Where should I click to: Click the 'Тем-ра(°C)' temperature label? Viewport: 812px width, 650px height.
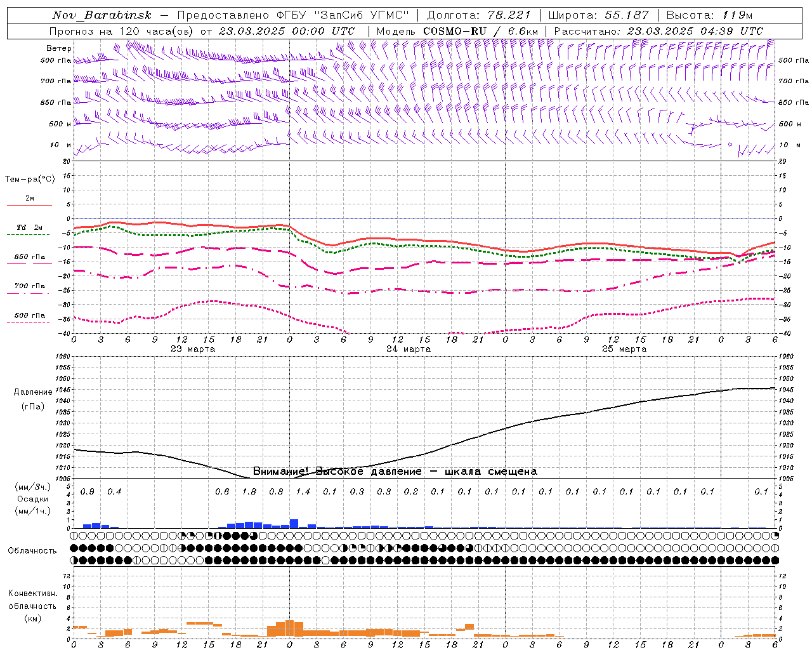30,180
